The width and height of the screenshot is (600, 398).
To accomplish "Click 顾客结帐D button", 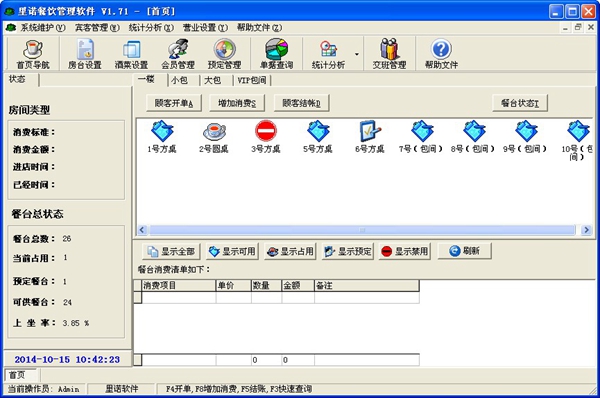I will coord(302,103).
